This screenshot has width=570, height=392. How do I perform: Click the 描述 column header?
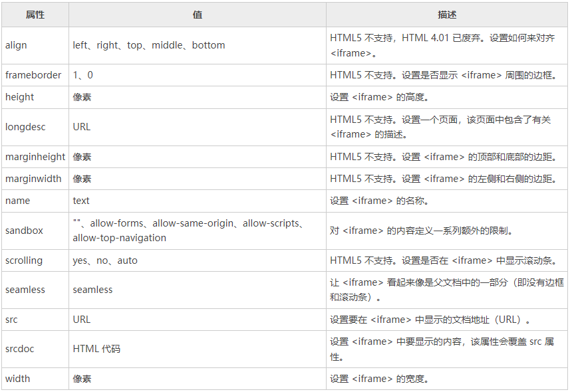(x=446, y=15)
